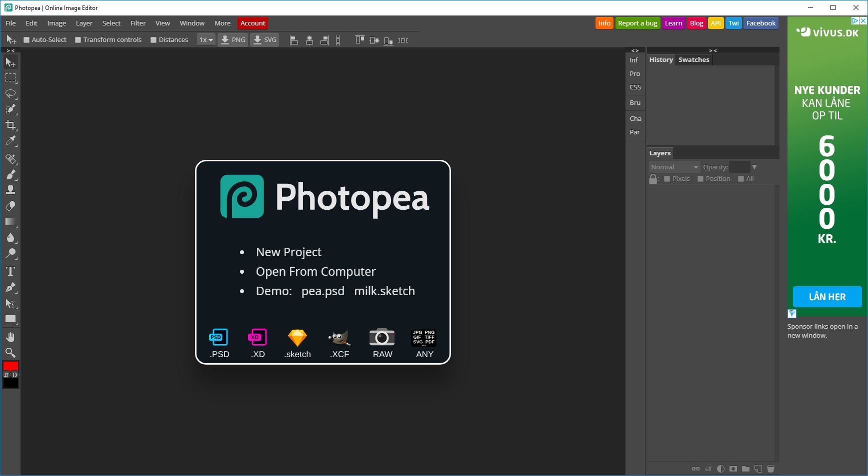Viewport: 868px width, 476px height.
Task: Select the Eyedropper tool
Action: point(10,141)
